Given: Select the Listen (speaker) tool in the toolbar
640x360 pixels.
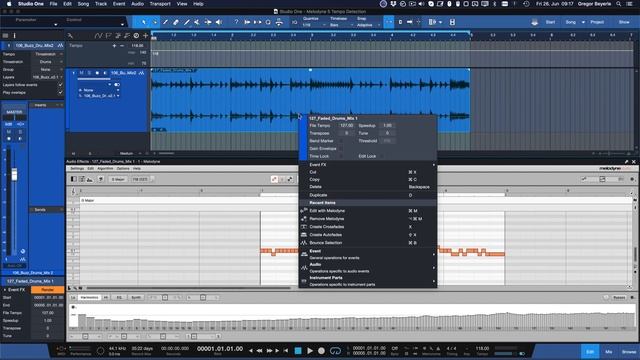Looking at the screenshot, I should [219, 22].
